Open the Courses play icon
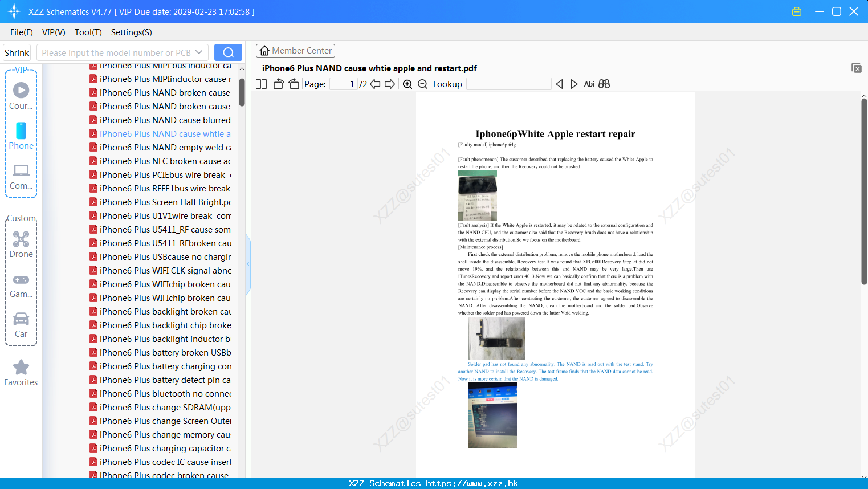This screenshot has width=868, height=489. pos(21,90)
